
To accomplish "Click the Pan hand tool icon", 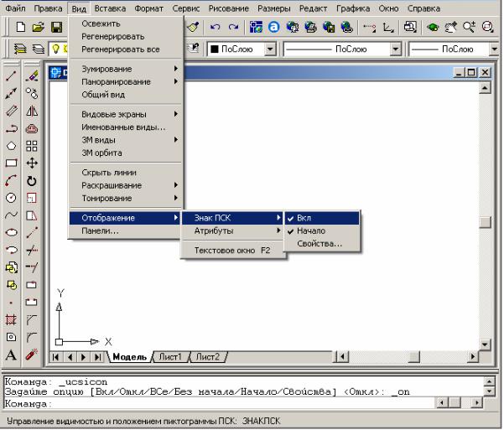I will click(x=450, y=27).
